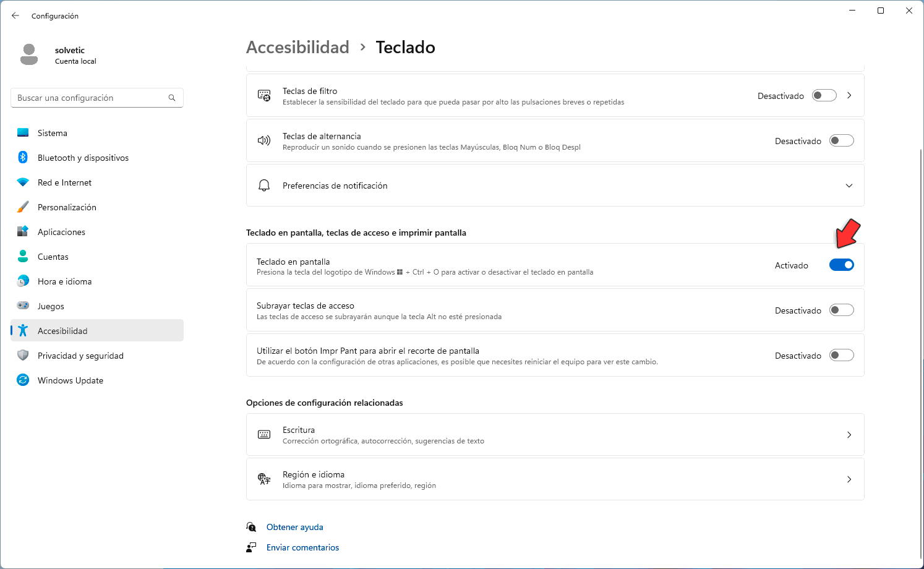Click the Personalización paintbrush icon
The image size is (924, 569).
tap(23, 207)
